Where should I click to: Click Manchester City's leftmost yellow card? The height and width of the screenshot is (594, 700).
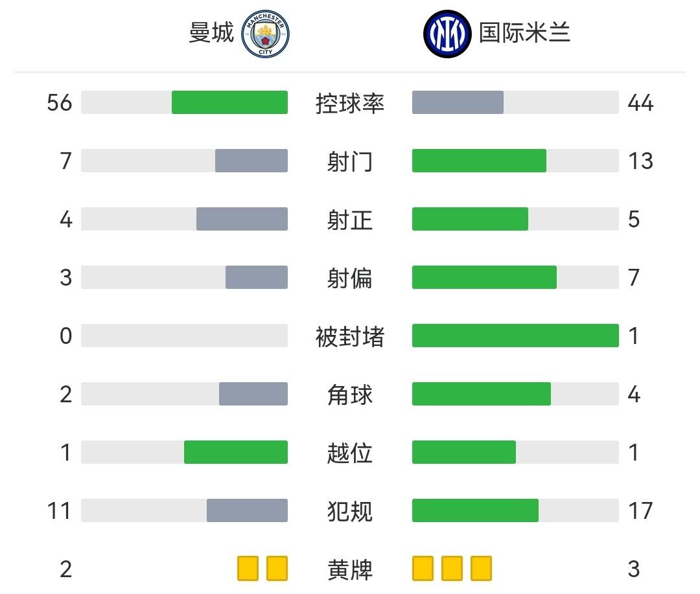coord(248,568)
